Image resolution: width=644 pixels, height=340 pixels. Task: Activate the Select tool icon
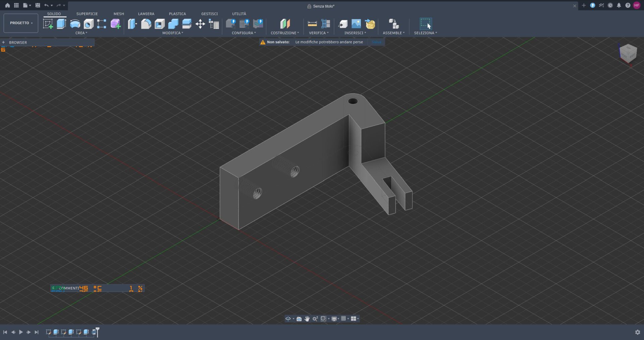pos(426,24)
